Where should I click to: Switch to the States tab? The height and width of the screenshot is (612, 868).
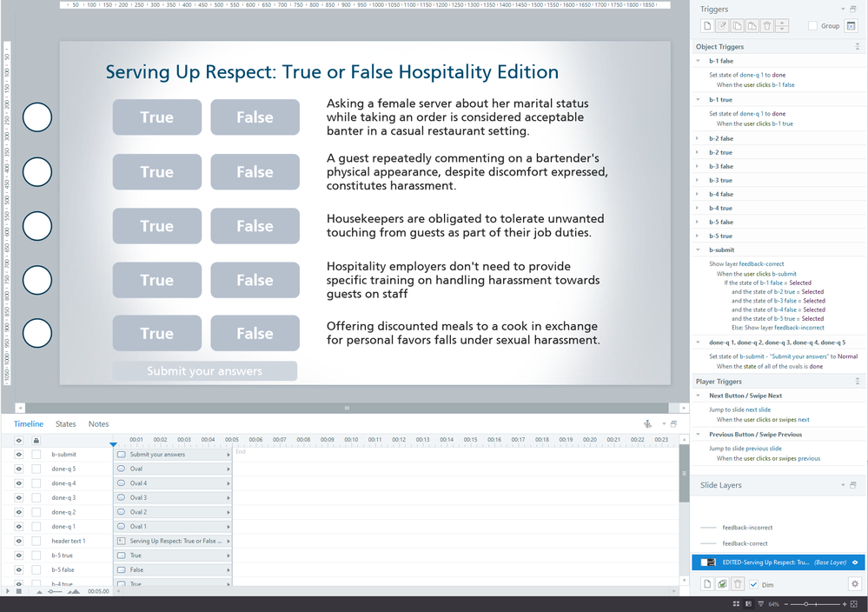click(x=65, y=423)
